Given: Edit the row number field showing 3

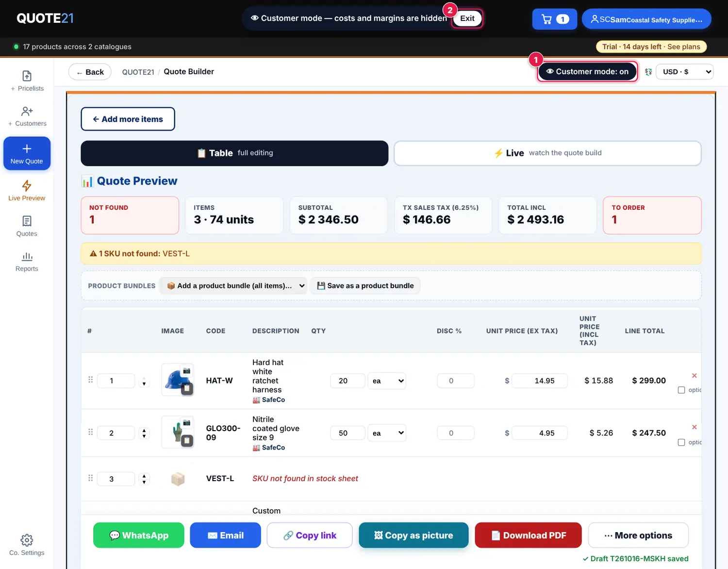Looking at the screenshot, I should (116, 479).
